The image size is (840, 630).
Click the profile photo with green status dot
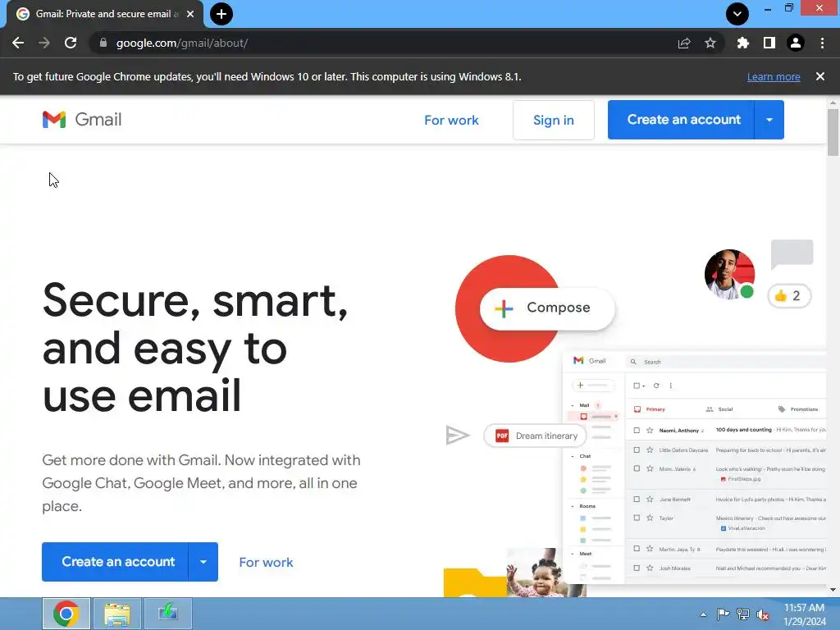729,274
